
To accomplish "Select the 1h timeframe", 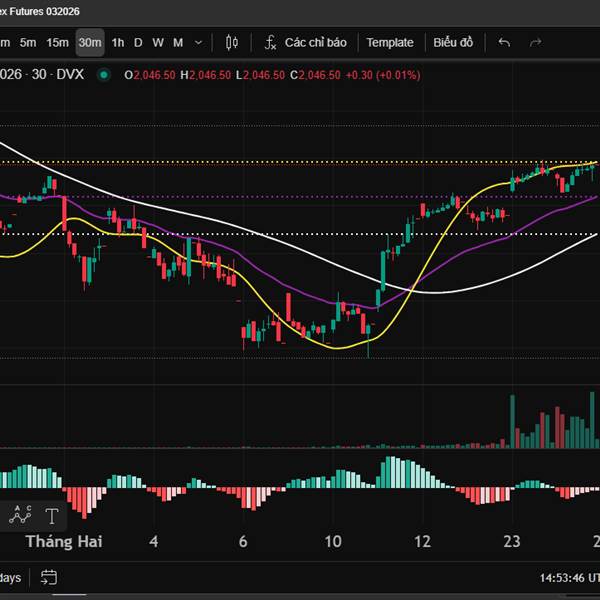I will tap(118, 42).
